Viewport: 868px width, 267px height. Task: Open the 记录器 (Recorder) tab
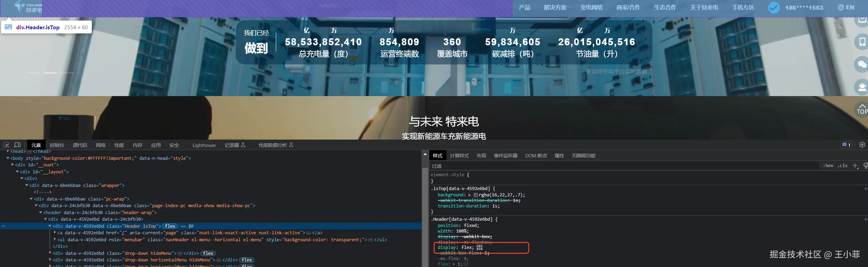coord(235,145)
